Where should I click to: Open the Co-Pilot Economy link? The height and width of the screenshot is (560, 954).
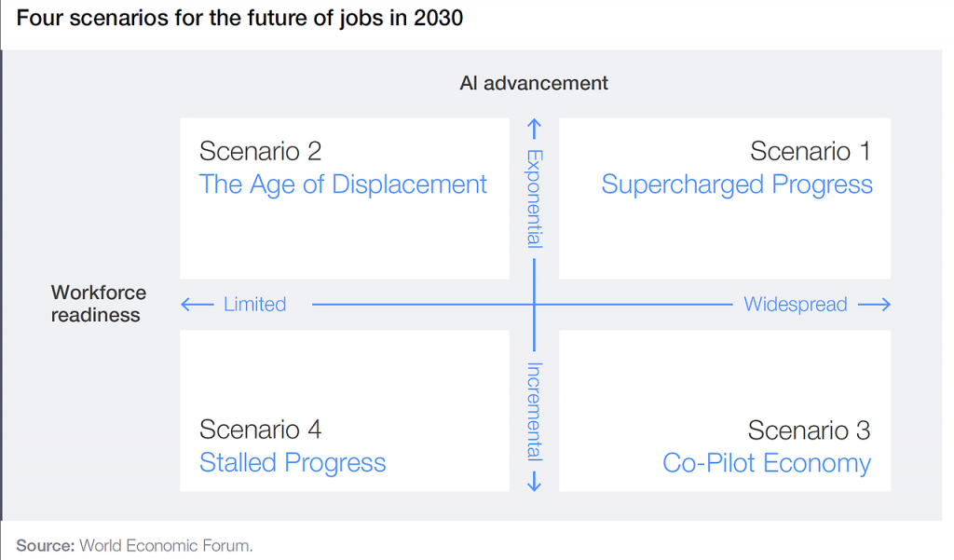767,463
